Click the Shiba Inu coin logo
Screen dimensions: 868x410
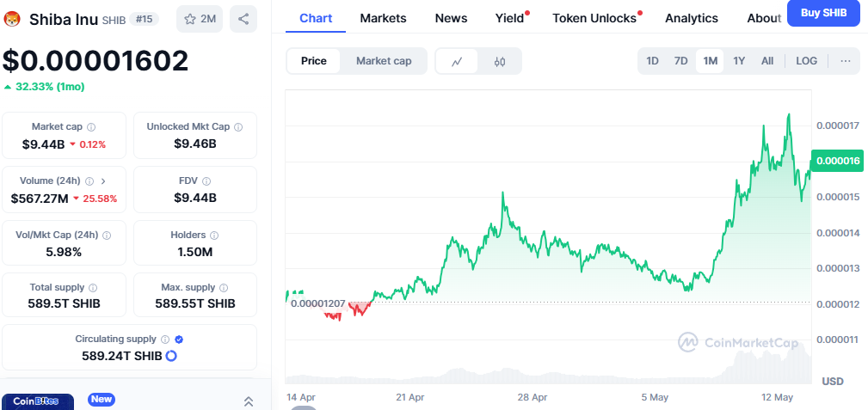point(12,20)
